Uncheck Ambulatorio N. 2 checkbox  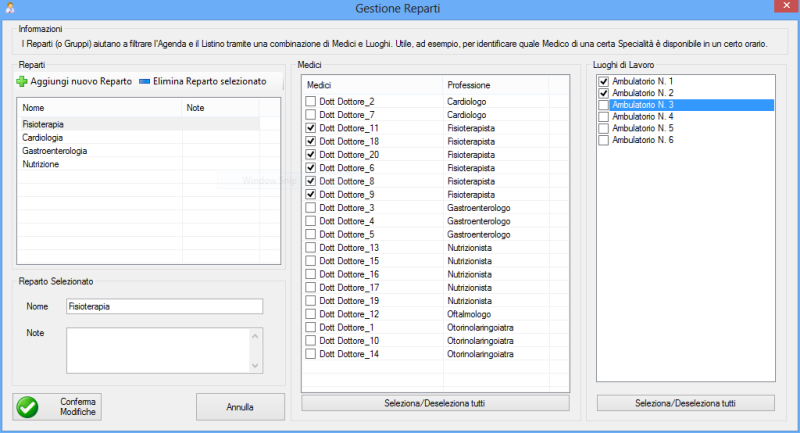click(x=604, y=93)
